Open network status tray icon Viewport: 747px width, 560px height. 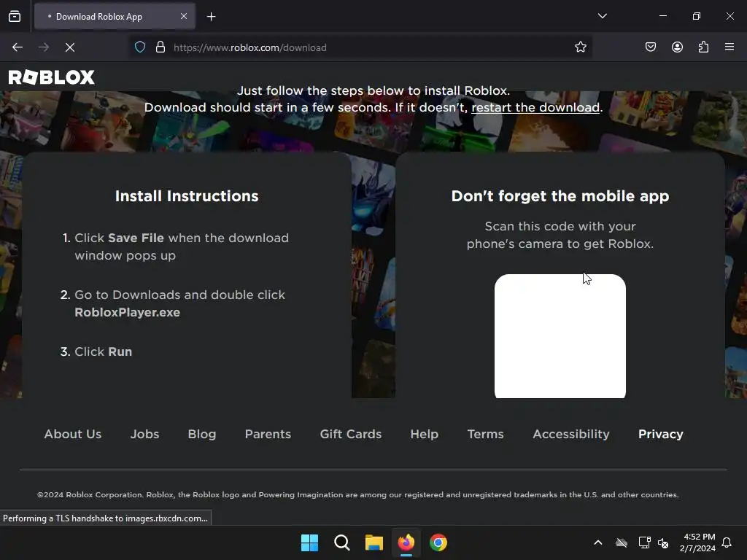644,542
